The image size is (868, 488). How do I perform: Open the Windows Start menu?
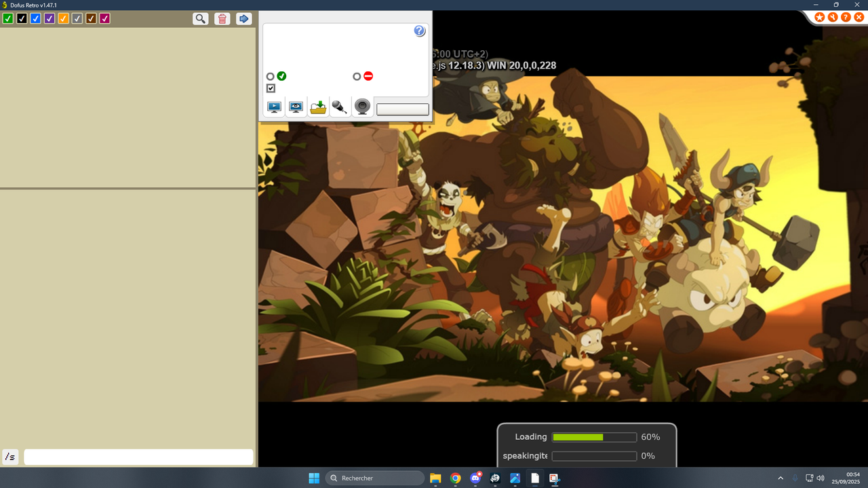pos(314,478)
